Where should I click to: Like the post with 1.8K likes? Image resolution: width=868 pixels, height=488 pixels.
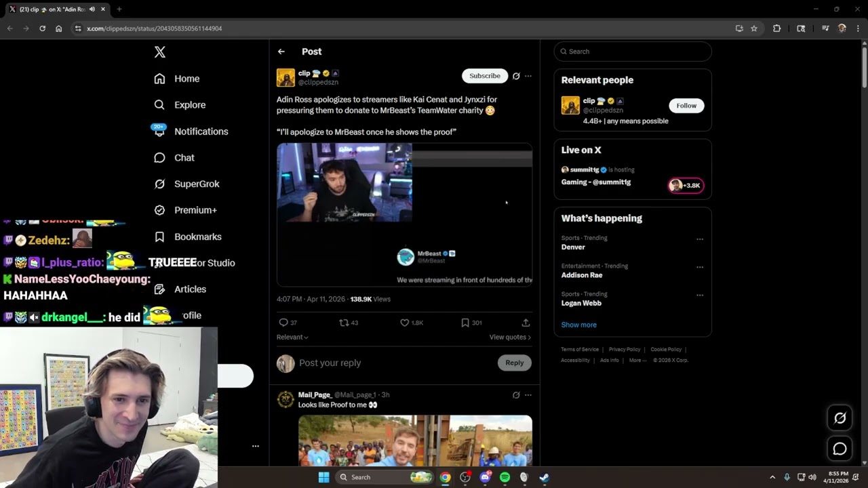412,323
